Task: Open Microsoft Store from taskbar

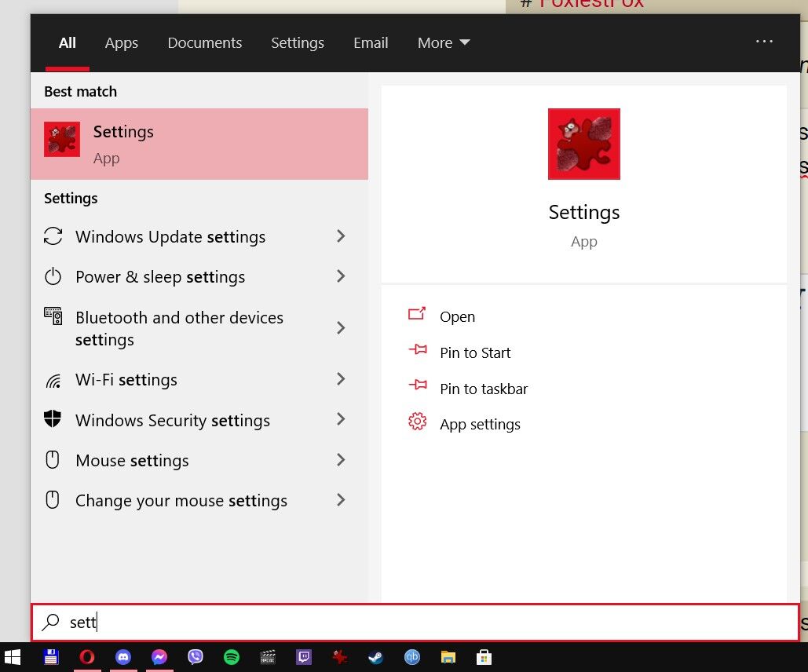Action: pyautogui.click(x=484, y=657)
